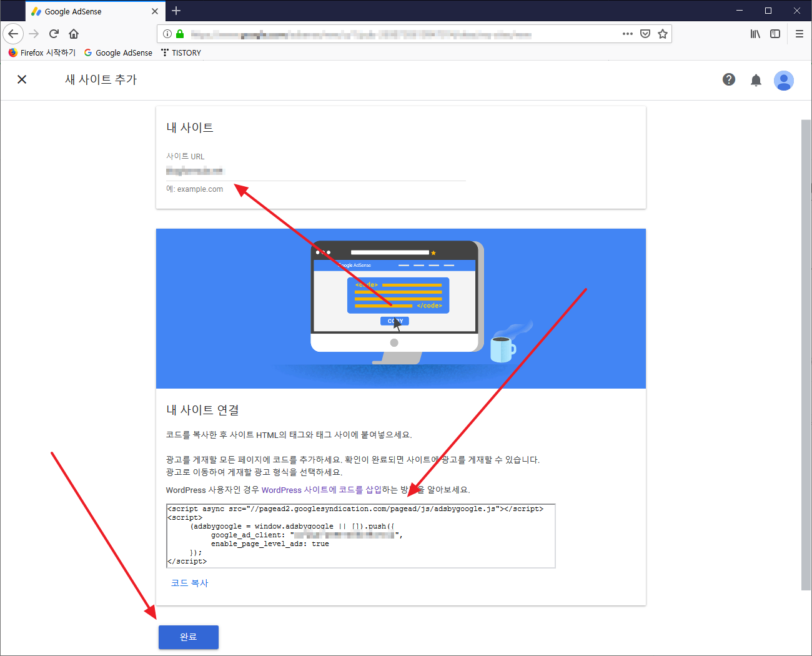This screenshot has width=812, height=656.
Task: Click the 내 사이트 card heading
Action: pos(190,127)
